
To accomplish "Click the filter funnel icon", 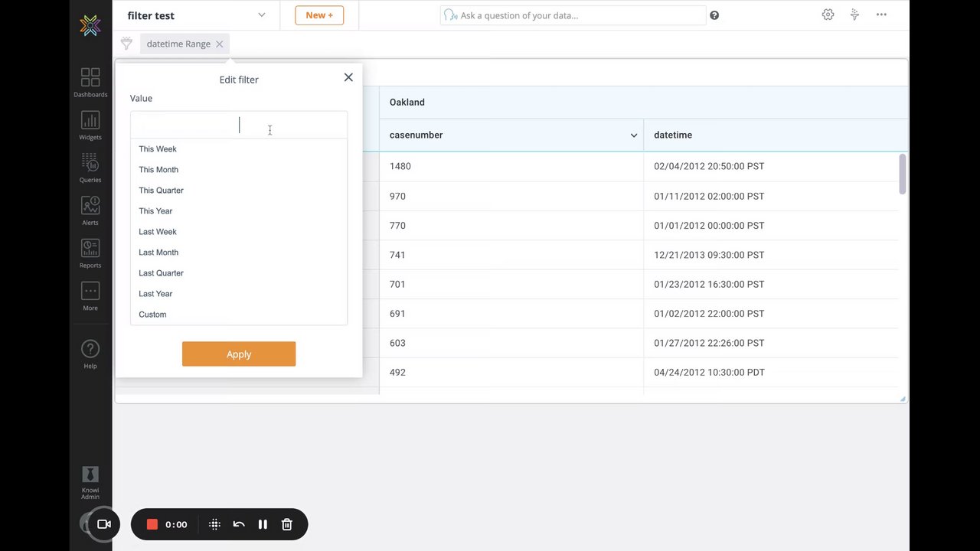I will coord(126,44).
